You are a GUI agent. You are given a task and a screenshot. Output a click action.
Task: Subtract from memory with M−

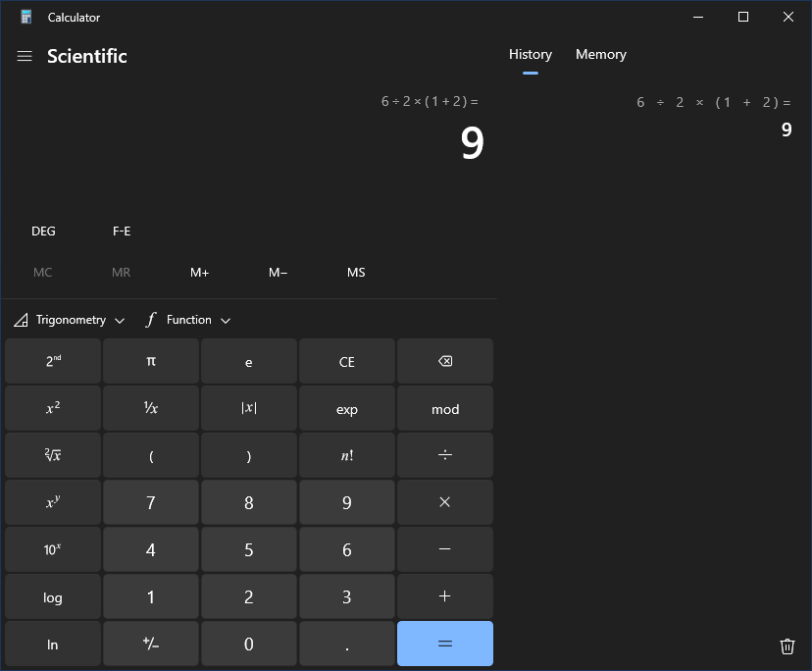(x=278, y=273)
